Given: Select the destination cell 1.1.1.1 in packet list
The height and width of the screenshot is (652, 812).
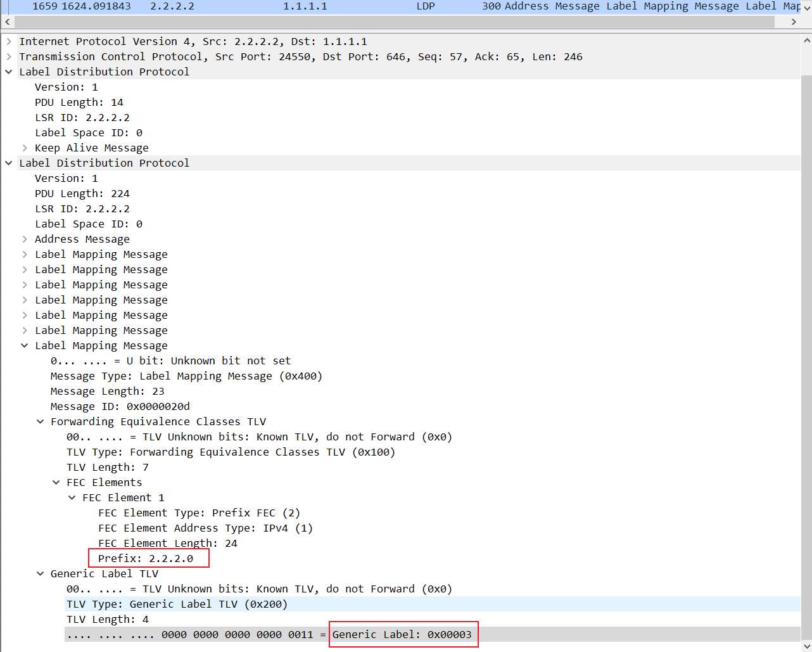Looking at the screenshot, I should coord(305,6).
